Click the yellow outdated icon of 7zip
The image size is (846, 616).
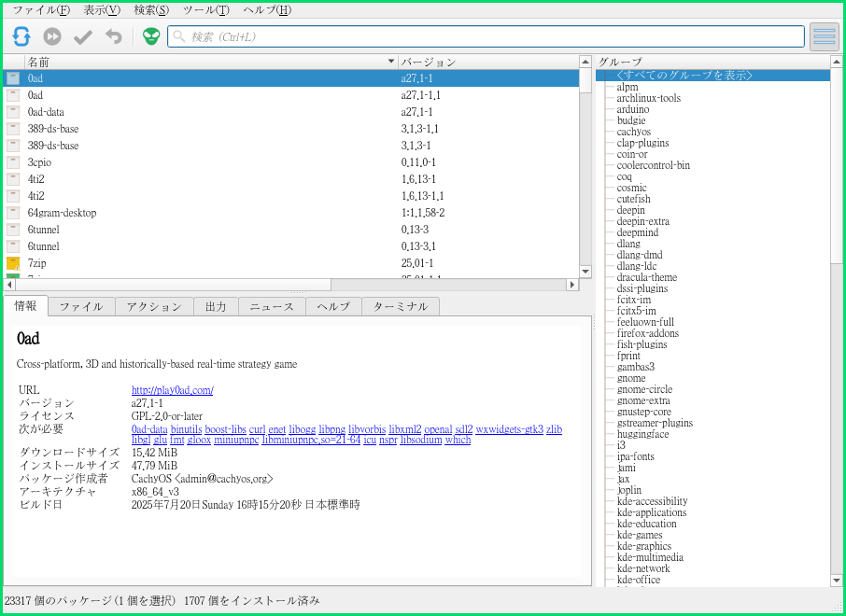pyautogui.click(x=13, y=263)
